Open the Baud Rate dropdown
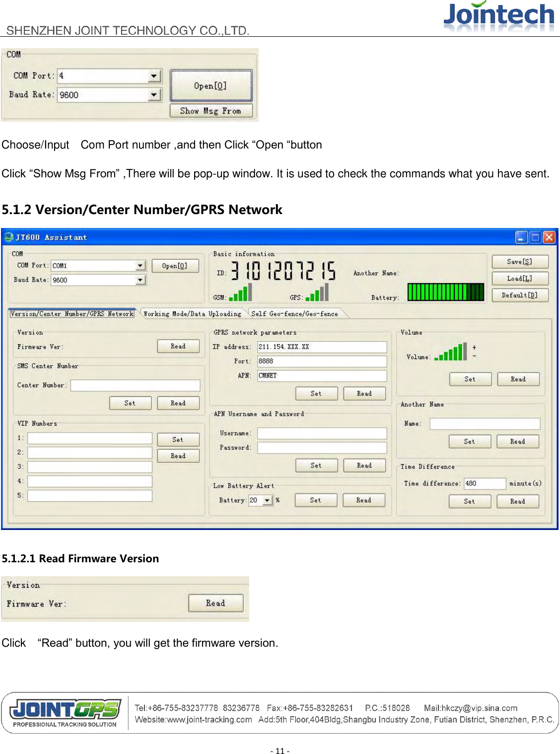This screenshot has width=560, height=754. [x=140, y=280]
